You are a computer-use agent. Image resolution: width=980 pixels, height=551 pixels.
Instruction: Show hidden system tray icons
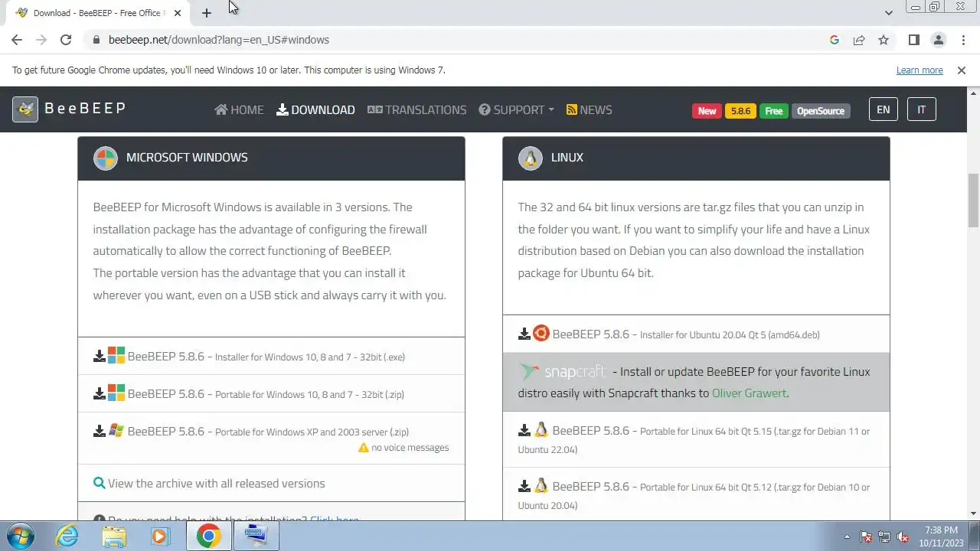[x=847, y=536]
